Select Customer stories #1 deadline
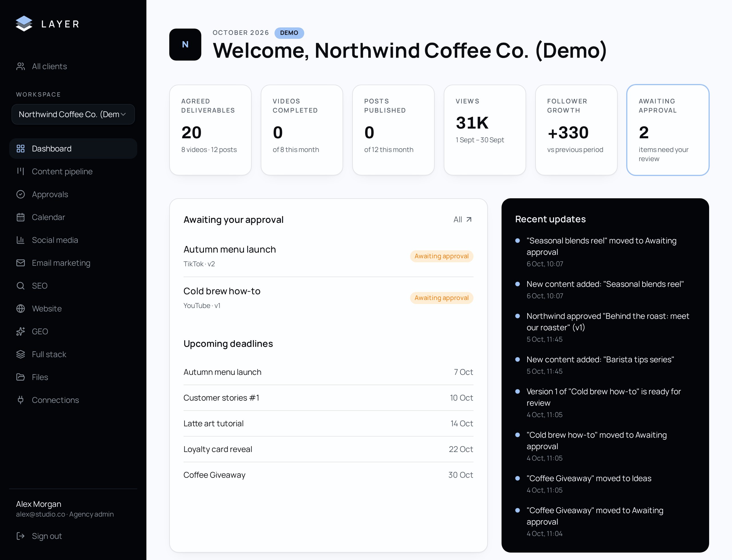The height and width of the screenshot is (560, 732). coord(328,398)
